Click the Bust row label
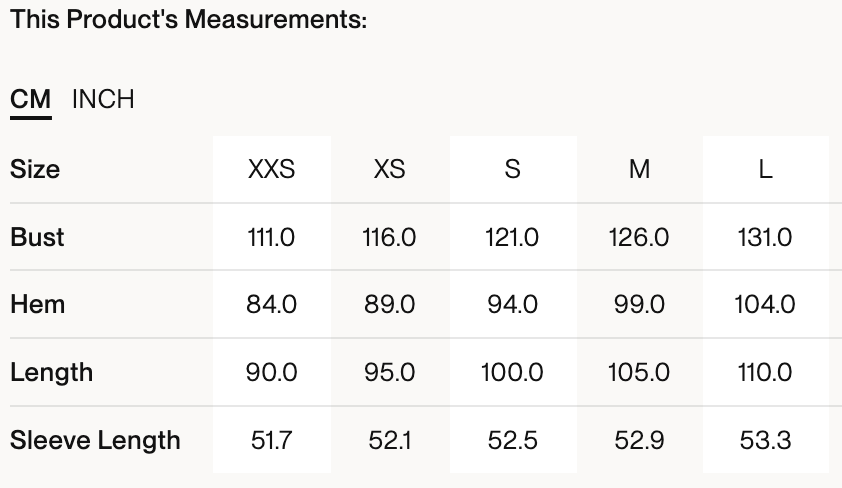The image size is (842, 488). 37,237
